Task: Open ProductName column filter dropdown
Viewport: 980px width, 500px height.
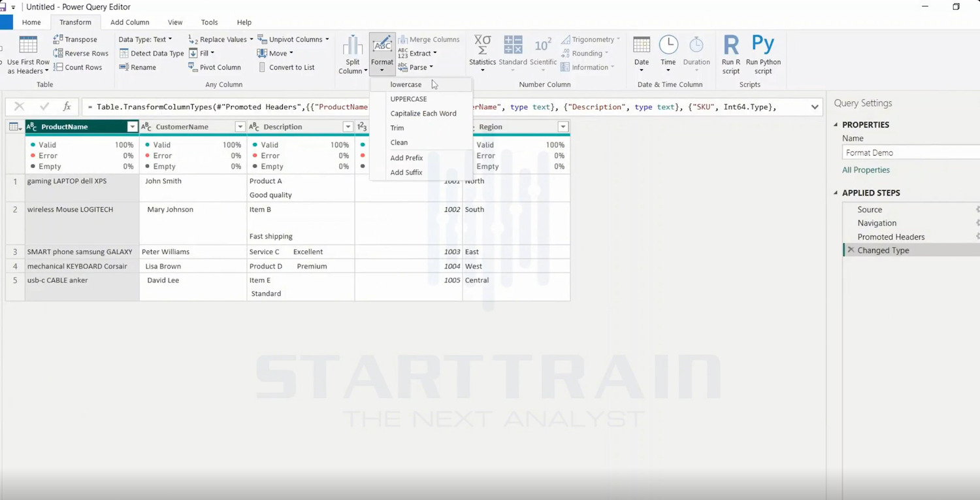Action: click(132, 127)
